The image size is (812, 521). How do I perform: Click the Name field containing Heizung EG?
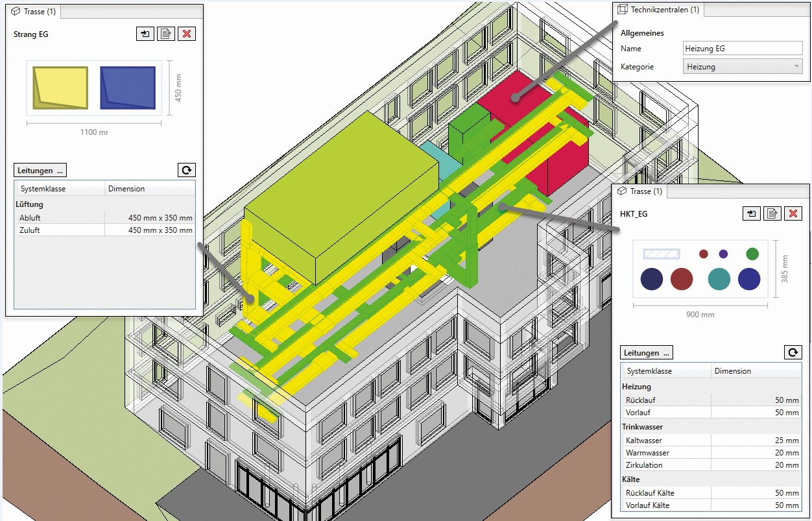pyautogui.click(x=743, y=49)
